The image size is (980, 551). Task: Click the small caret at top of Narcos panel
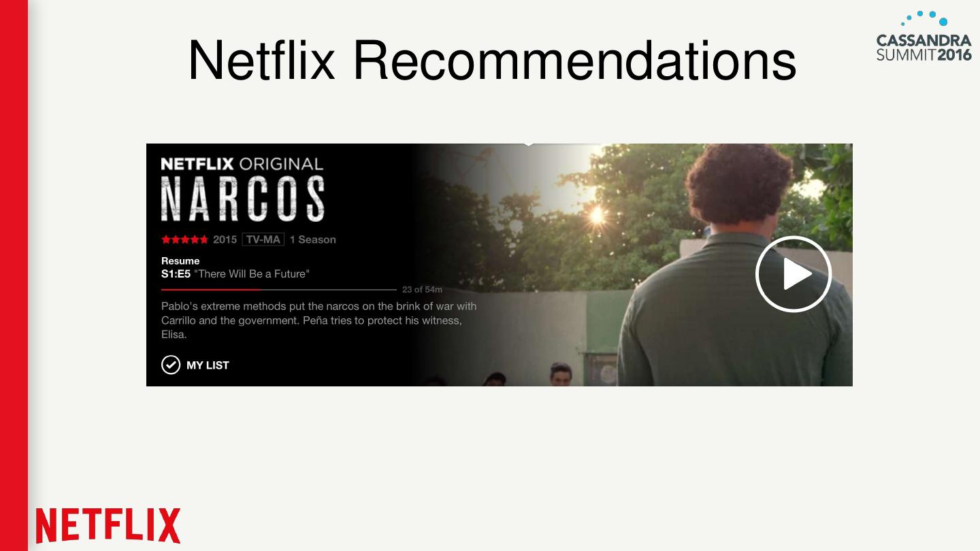click(x=529, y=145)
